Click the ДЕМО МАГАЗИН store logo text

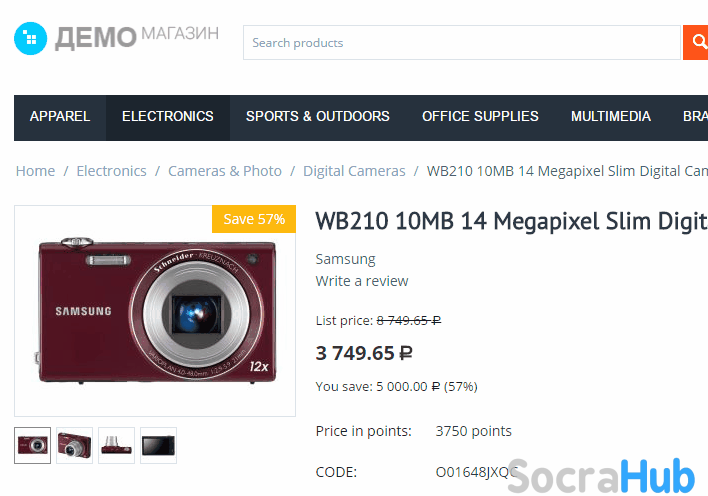click(137, 37)
